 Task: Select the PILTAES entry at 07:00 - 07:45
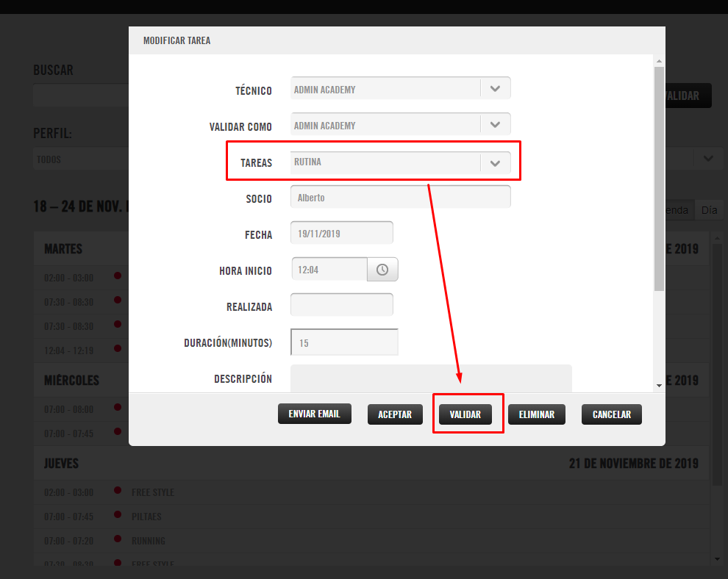point(371,517)
